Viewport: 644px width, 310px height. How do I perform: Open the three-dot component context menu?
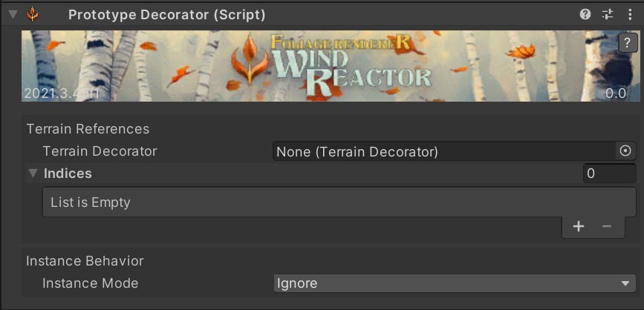[630, 14]
